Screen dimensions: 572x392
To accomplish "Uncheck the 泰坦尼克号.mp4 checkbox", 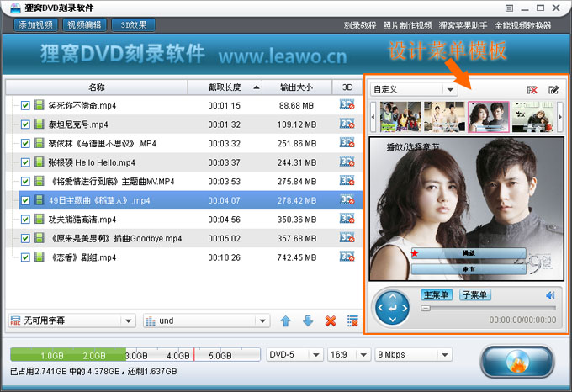I will [25, 124].
